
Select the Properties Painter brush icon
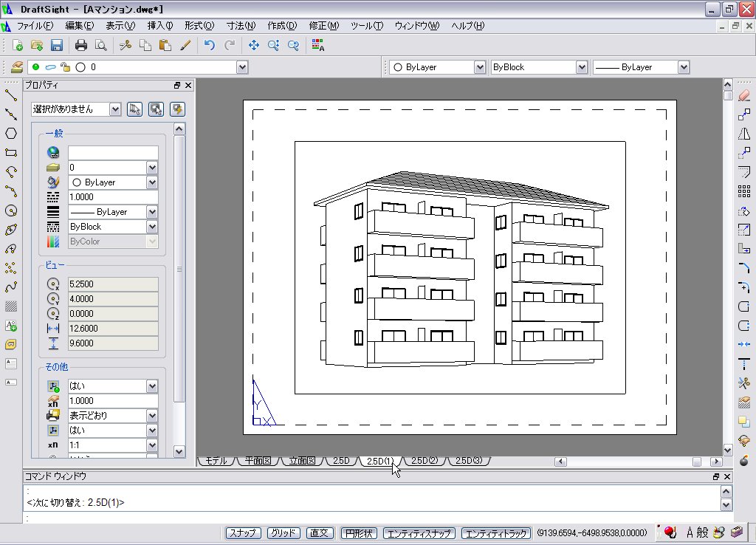[x=185, y=45]
